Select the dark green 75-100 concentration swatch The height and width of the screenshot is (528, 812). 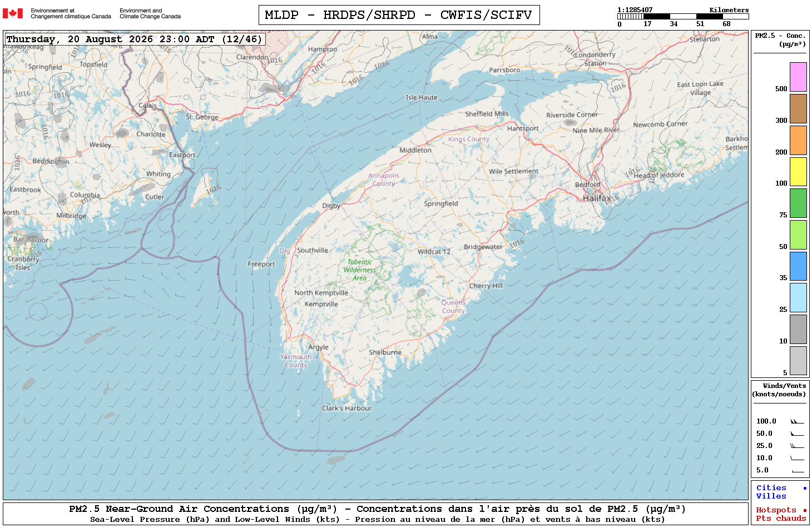(798, 203)
